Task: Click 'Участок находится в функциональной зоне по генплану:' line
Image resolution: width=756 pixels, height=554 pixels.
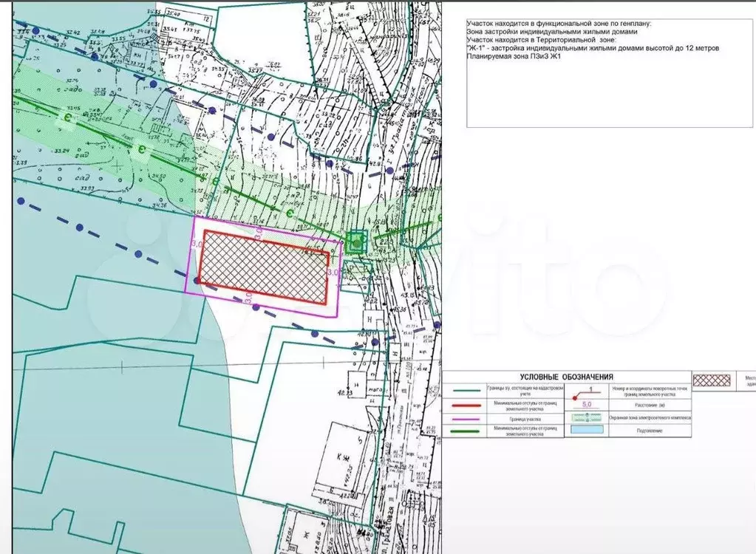Action: (559, 24)
